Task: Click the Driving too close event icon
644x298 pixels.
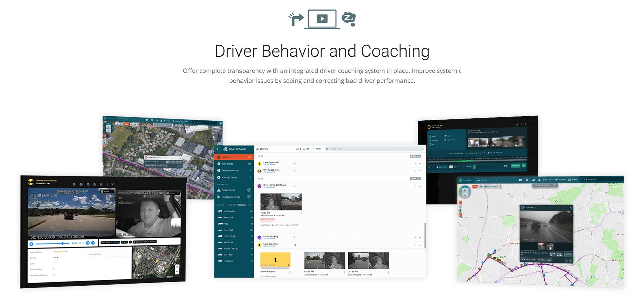Action: (x=259, y=171)
